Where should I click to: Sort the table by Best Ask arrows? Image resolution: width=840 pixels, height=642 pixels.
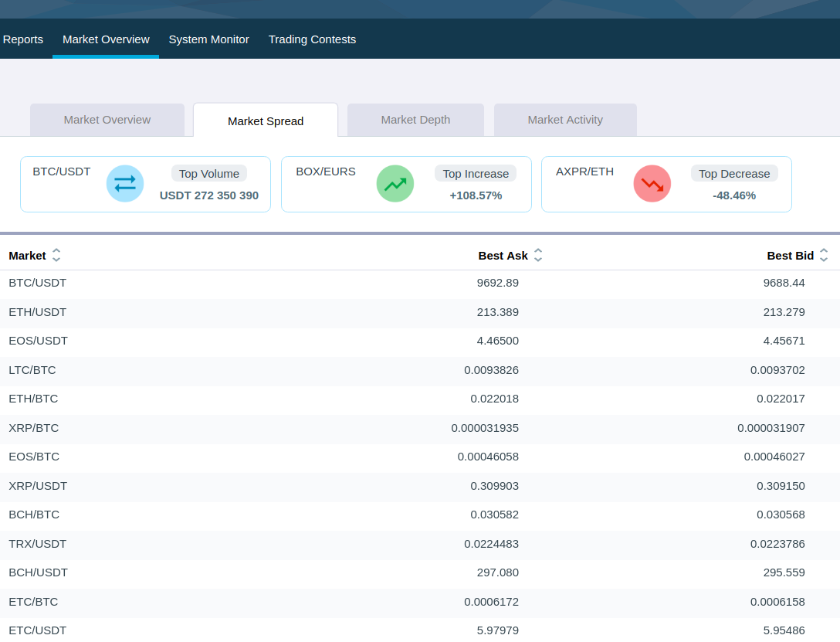(538, 256)
